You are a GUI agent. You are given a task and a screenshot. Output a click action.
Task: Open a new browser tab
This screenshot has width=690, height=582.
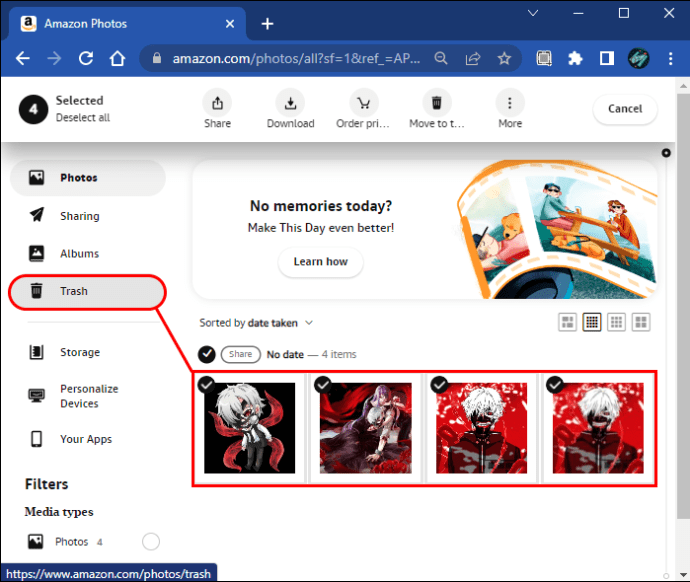[x=267, y=24]
